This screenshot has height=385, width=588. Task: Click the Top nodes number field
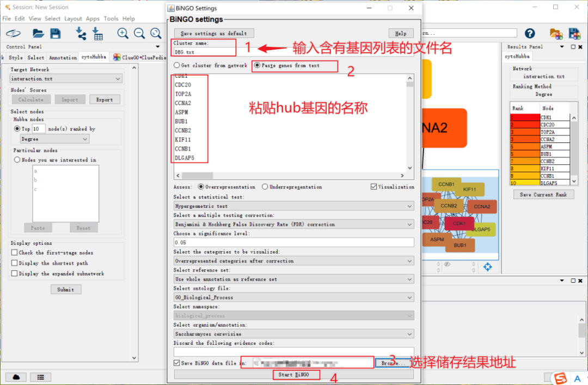coord(39,128)
